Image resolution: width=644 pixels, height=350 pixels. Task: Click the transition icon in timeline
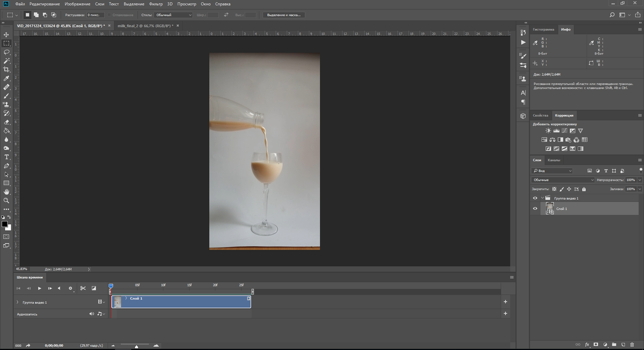93,288
